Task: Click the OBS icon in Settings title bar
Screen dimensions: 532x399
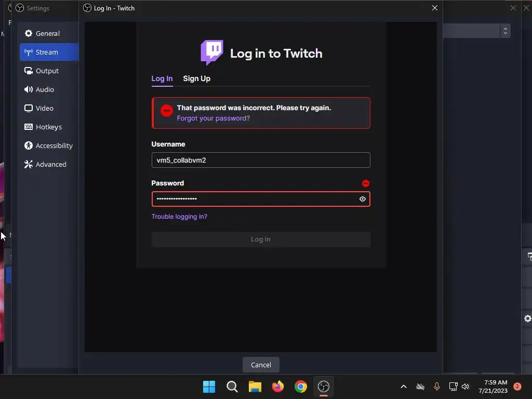Action: click(x=20, y=8)
